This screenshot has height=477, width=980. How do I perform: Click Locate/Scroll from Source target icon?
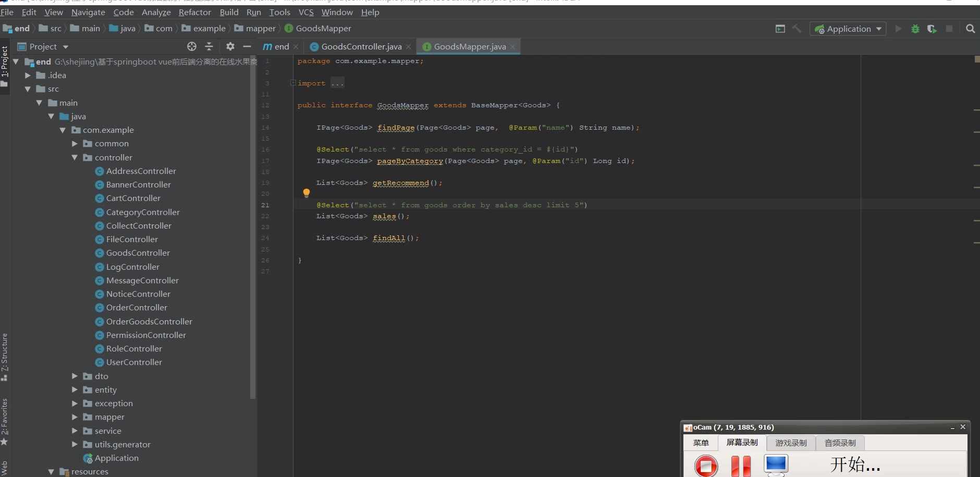point(192,47)
